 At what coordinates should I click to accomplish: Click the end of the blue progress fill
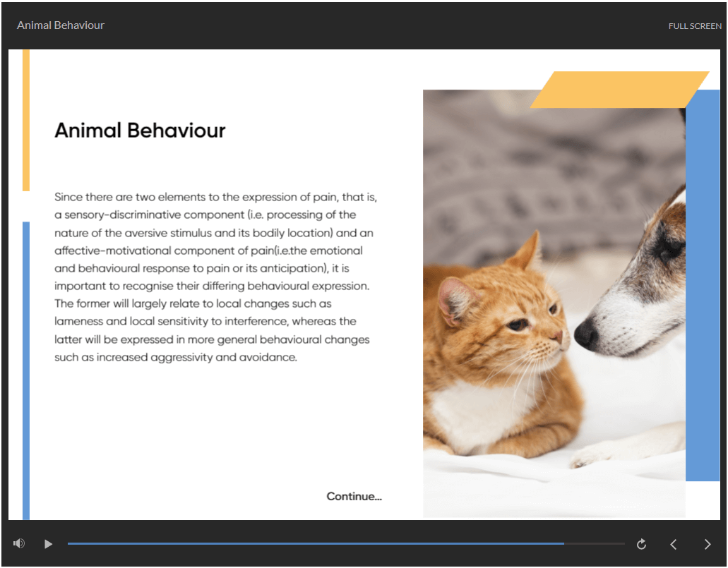click(562, 544)
